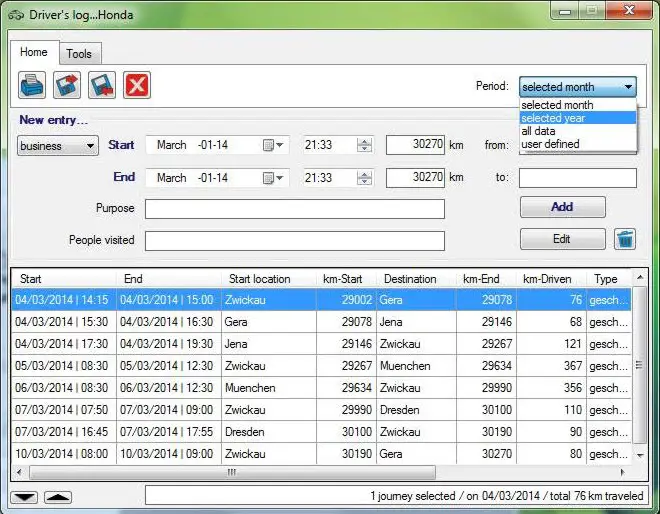This screenshot has height=514, width=660.
Task: Select the row starting 07/03/2014 | 16:45
Action: [x=322, y=431]
